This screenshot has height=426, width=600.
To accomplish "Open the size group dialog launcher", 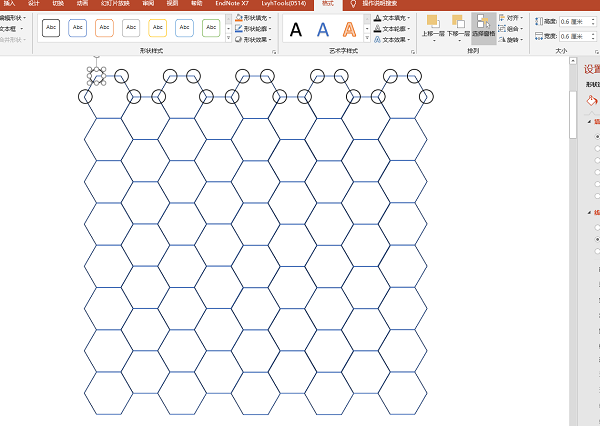I will click(597, 52).
